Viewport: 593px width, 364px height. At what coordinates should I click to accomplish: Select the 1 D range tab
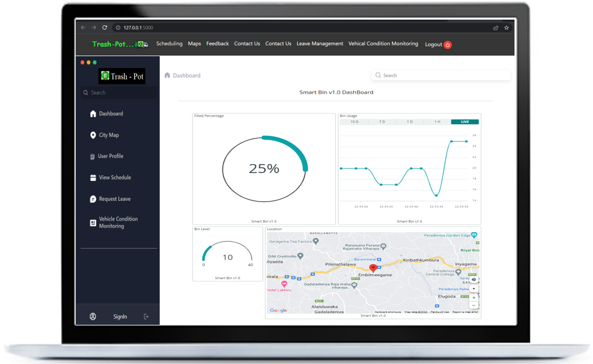point(409,122)
